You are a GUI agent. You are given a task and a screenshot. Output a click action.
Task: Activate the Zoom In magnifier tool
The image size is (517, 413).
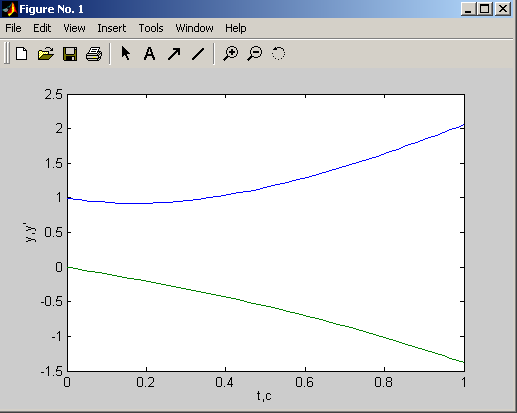point(231,54)
